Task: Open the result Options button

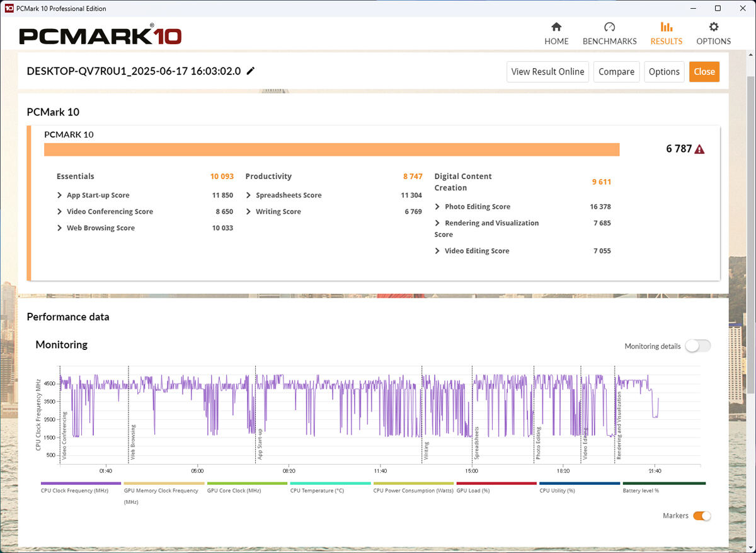Action: pyautogui.click(x=664, y=72)
